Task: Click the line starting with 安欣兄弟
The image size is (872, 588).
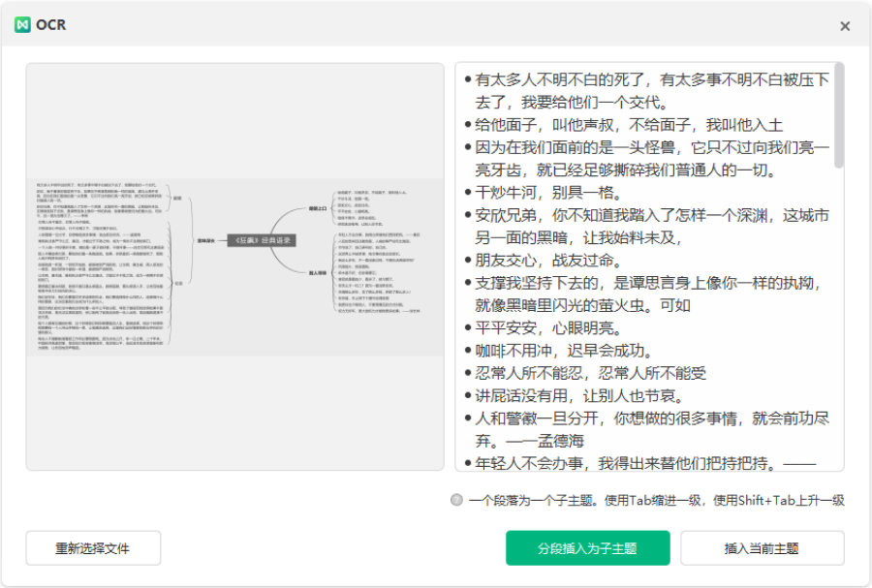Action: tap(651, 215)
